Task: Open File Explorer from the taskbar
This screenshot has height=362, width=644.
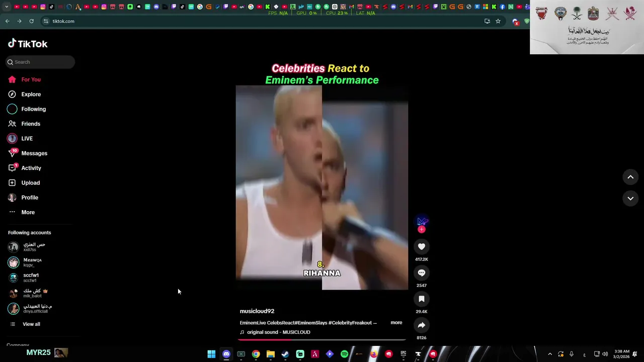Action: [271, 354]
